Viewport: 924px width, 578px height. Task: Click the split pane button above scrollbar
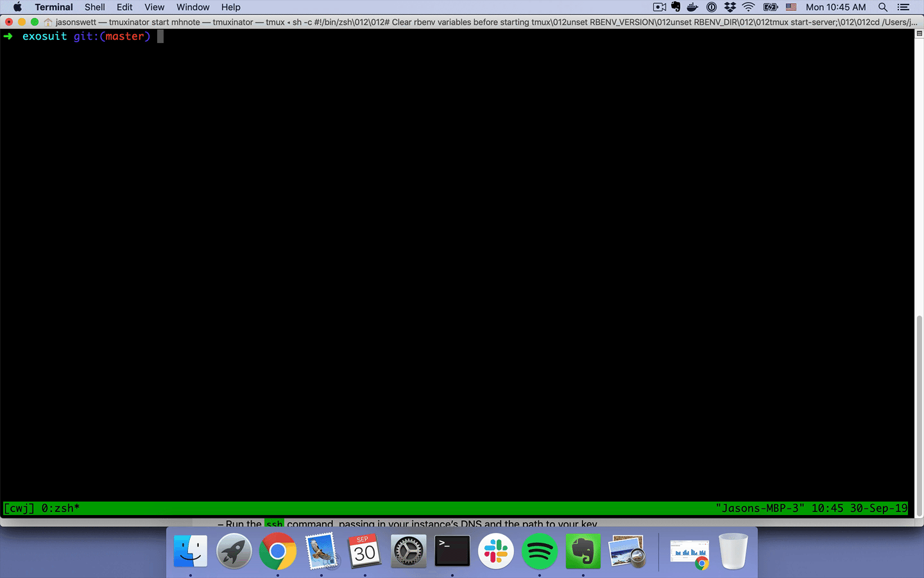click(x=919, y=33)
